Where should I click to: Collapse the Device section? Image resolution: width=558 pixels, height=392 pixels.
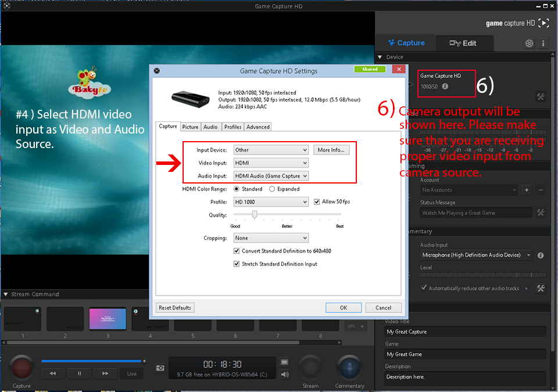tap(380, 57)
